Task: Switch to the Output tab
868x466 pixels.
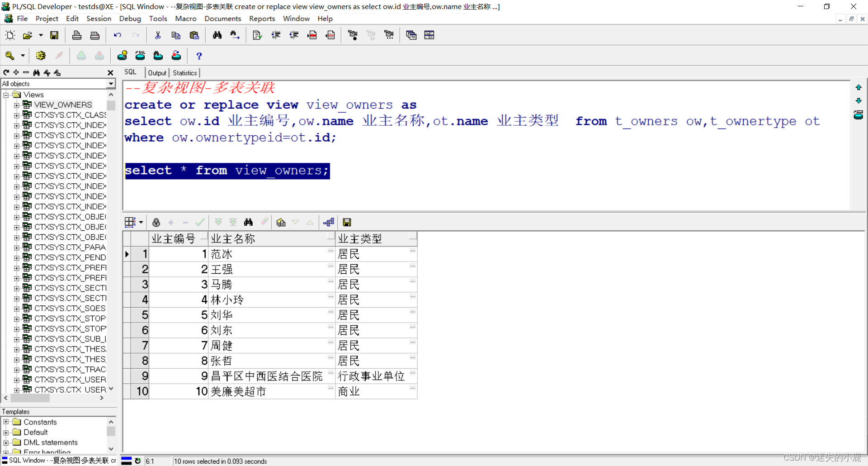Action: (x=157, y=73)
